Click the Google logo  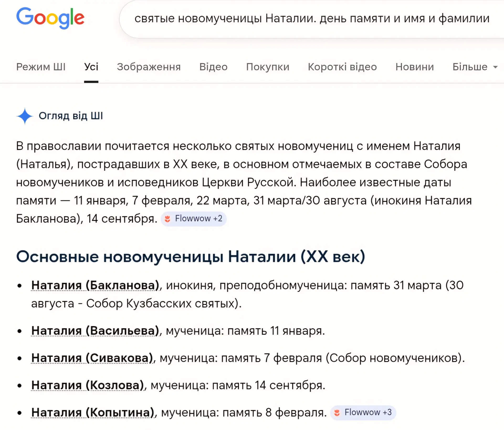50,18
